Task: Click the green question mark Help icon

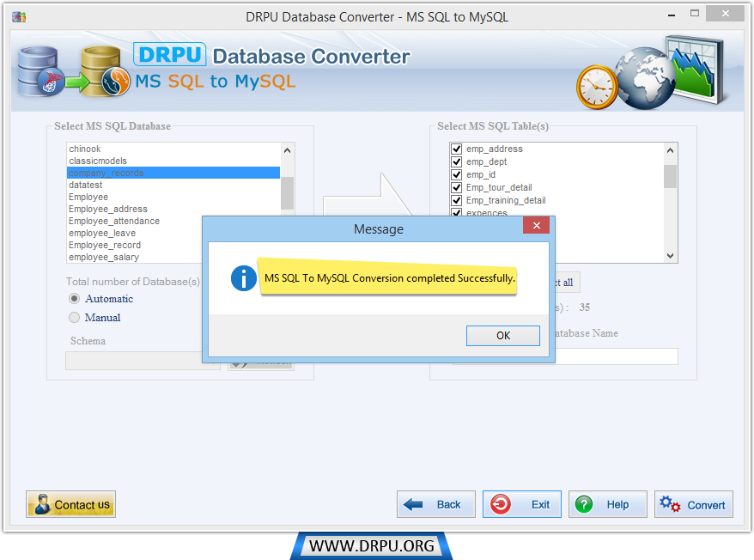Action: [584, 504]
